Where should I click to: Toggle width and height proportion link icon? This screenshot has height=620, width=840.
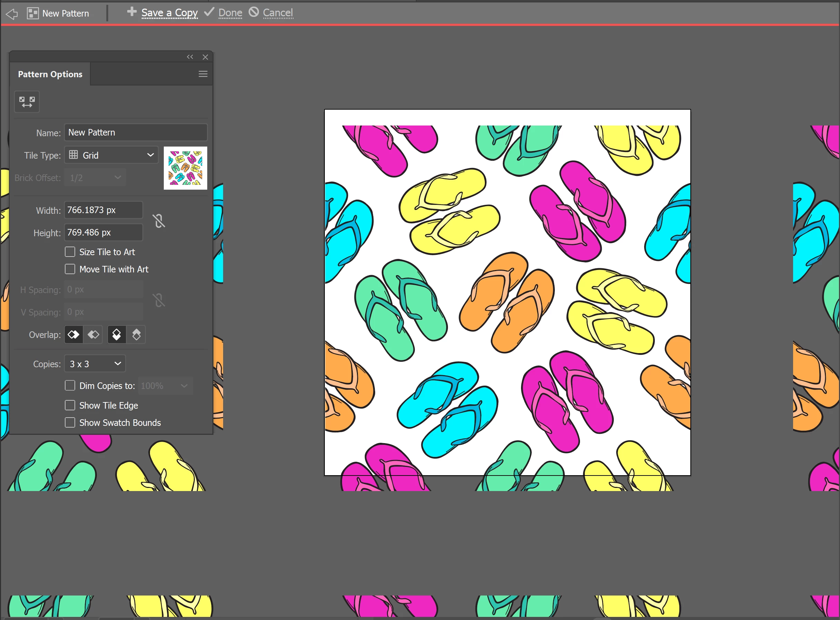coord(159,221)
